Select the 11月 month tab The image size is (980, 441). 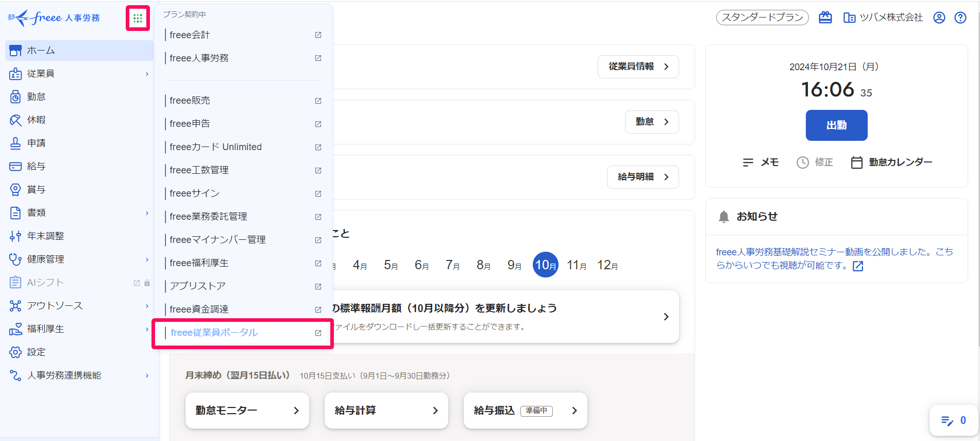tap(577, 265)
